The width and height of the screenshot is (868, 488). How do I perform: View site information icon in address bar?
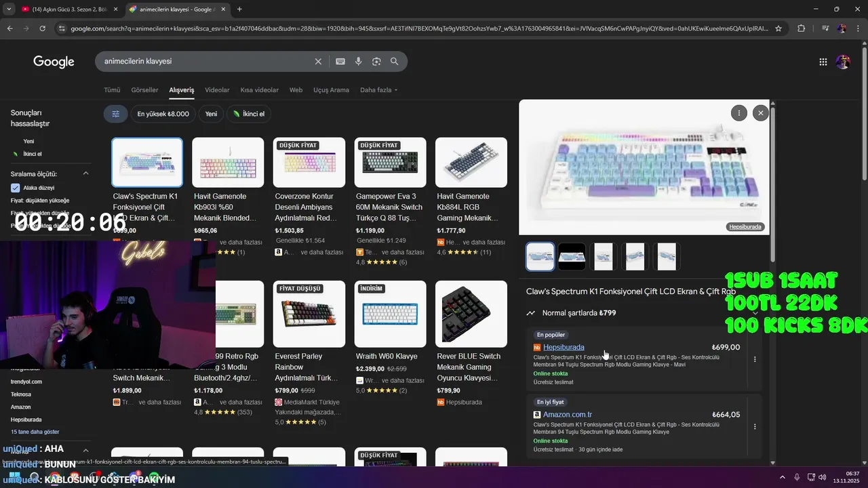click(62, 28)
